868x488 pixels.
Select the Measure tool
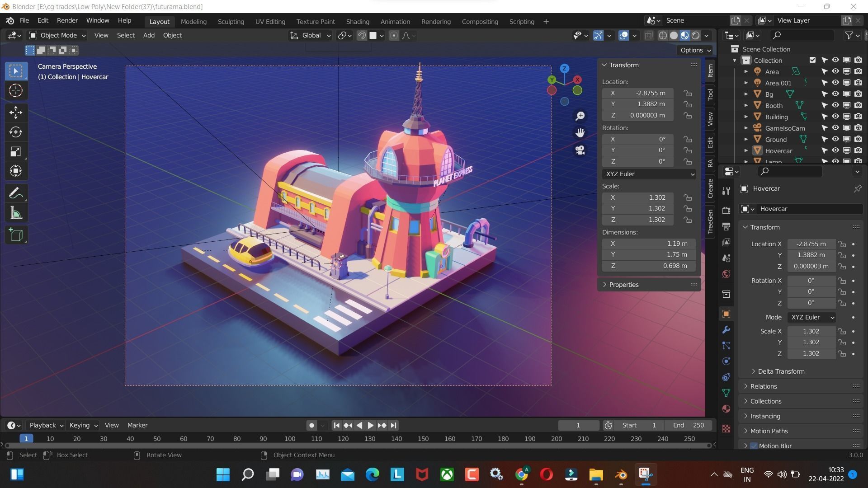pos(16,213)
